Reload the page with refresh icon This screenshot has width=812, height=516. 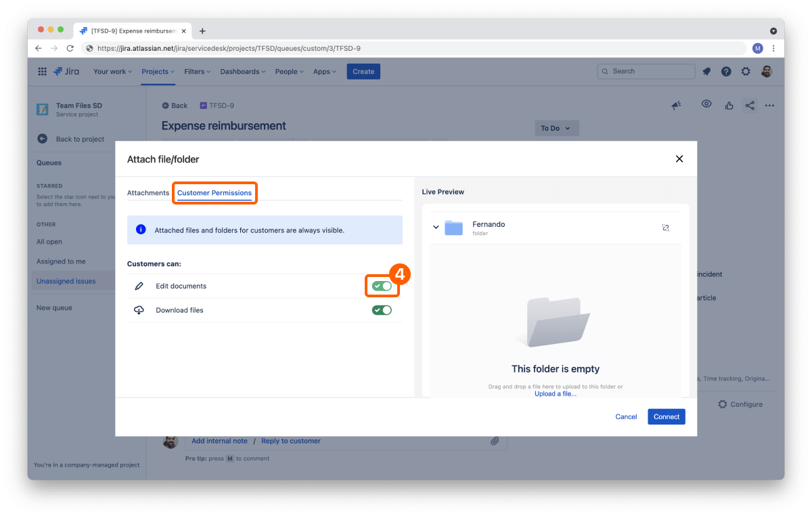pyautogui.click(x=70, y=48)
